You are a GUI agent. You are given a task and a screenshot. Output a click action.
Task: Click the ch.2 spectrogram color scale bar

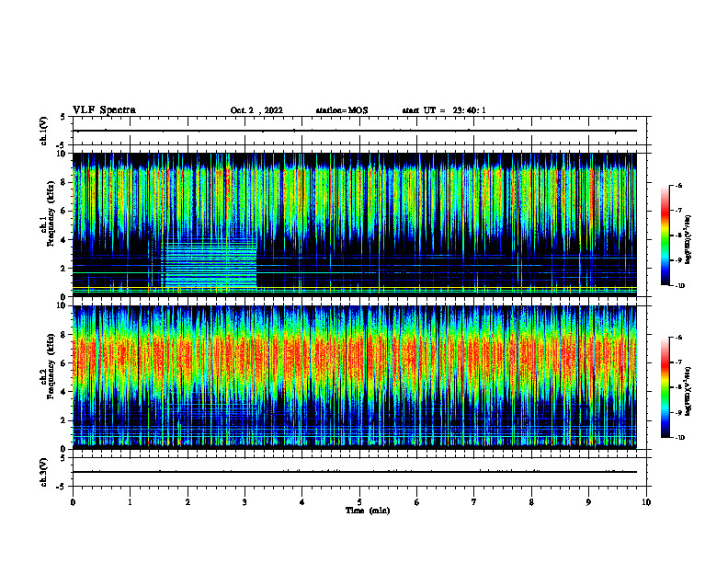click(x=665, y=387)
